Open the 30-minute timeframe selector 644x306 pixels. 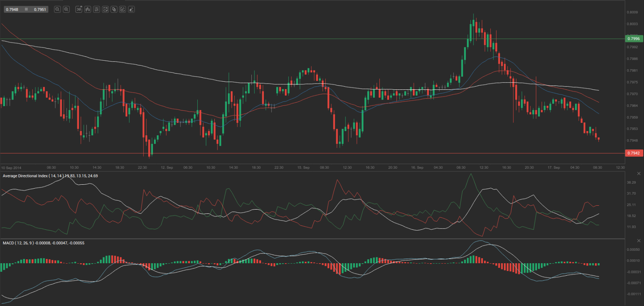(79, 9)
